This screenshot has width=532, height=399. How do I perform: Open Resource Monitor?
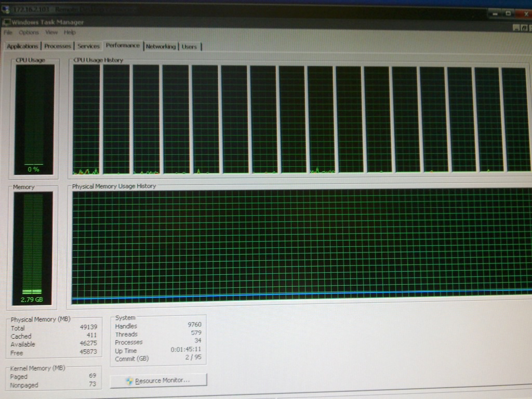(x=158, y=380)
